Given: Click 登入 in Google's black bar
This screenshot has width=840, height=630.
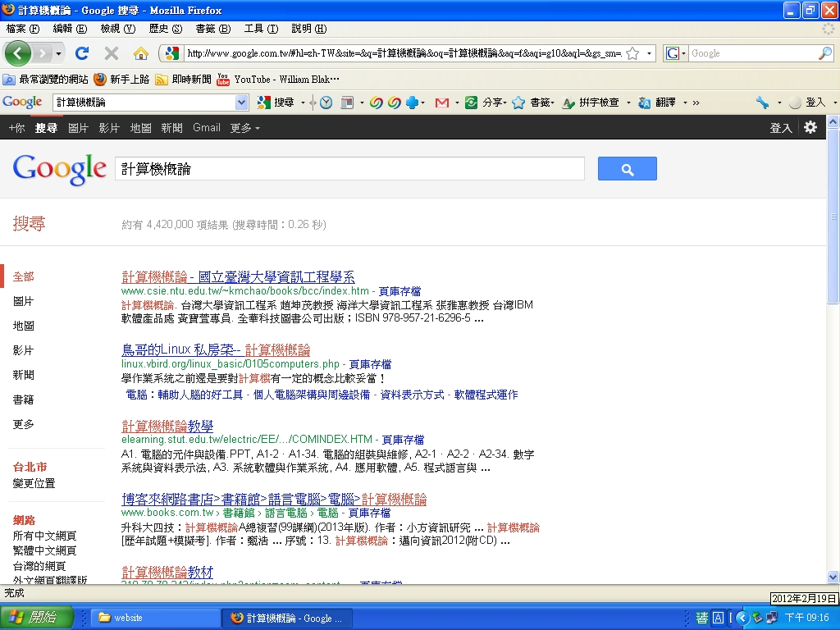Looking at the screenshot, I should pos(781,128).
